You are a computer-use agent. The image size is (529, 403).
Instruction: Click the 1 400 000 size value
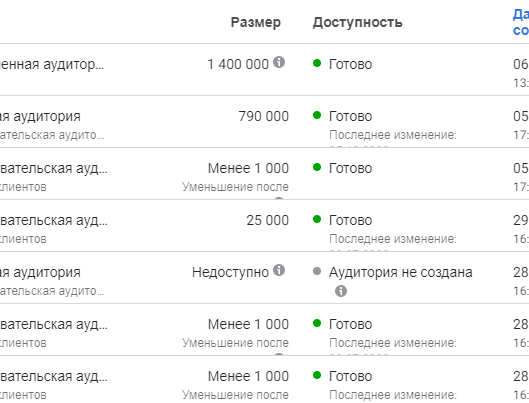point(238,64)
